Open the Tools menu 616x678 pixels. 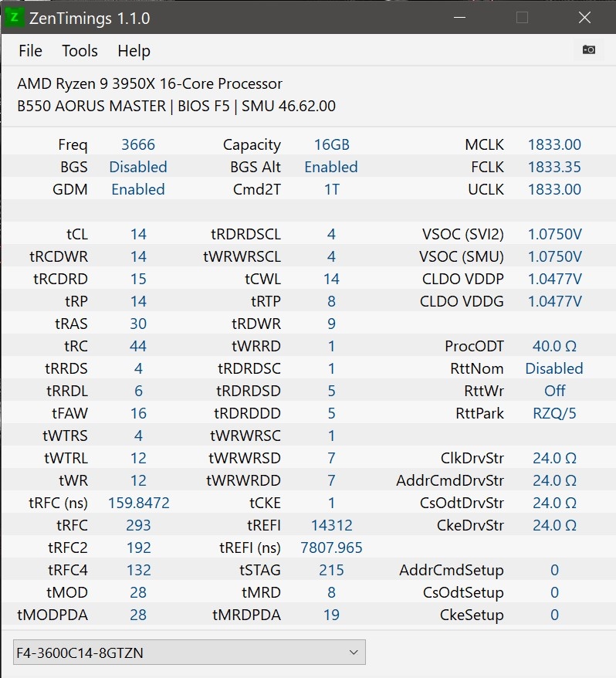(x=80, y=51)
